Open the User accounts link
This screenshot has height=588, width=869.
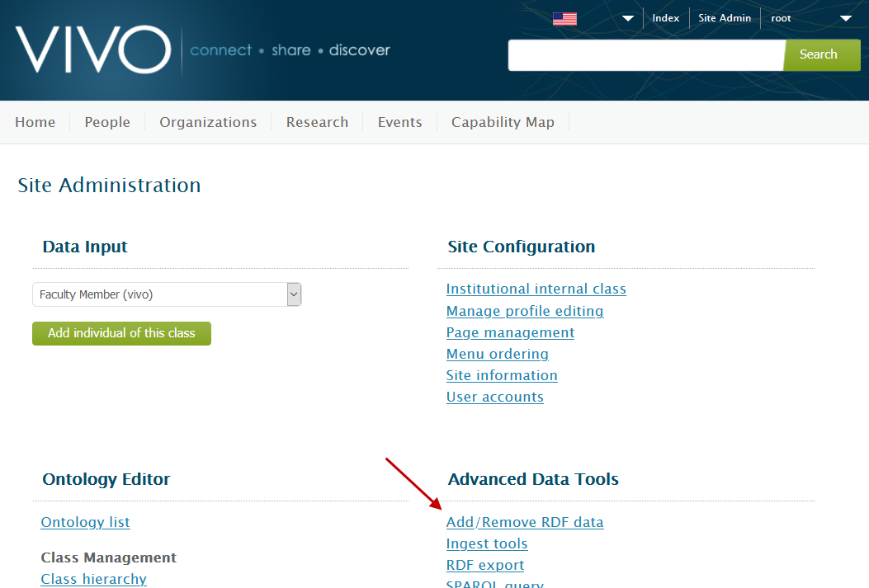(495, 397)
